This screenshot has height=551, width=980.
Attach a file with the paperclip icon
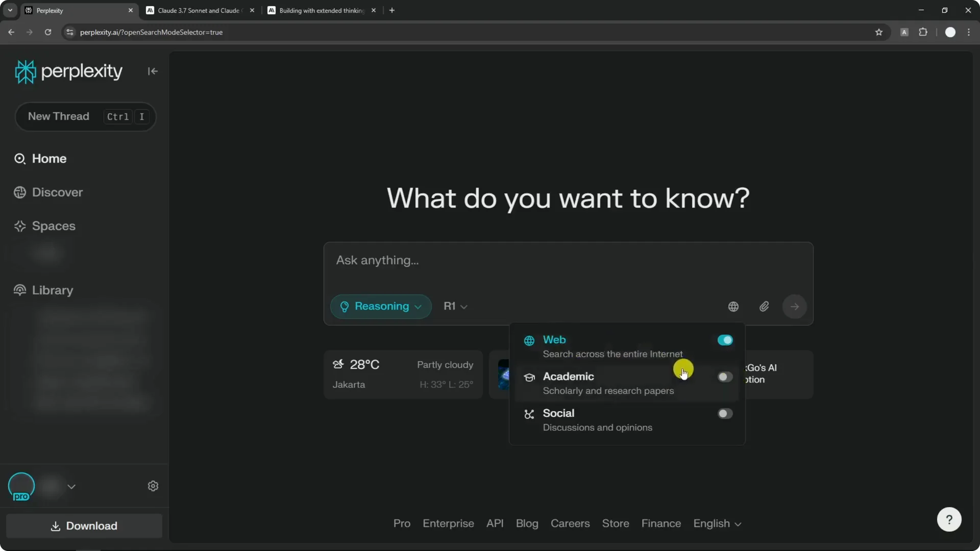tap(764, 307)
